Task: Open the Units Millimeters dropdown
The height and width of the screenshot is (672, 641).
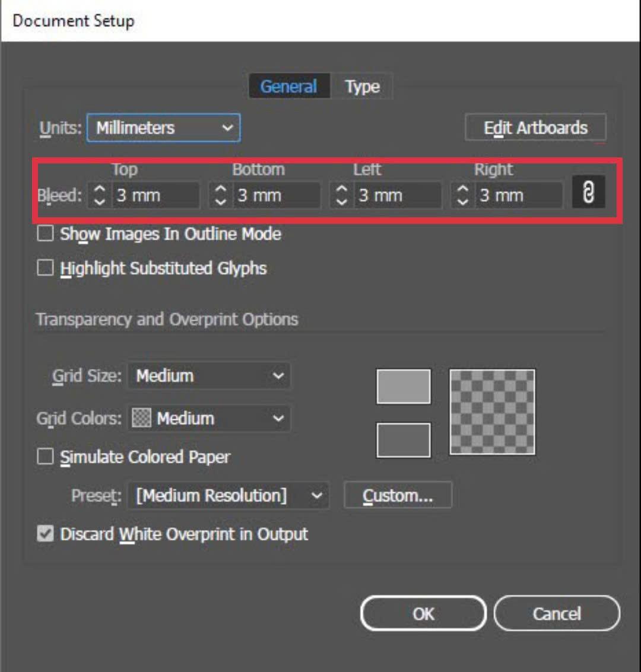Action: [163, 128]
